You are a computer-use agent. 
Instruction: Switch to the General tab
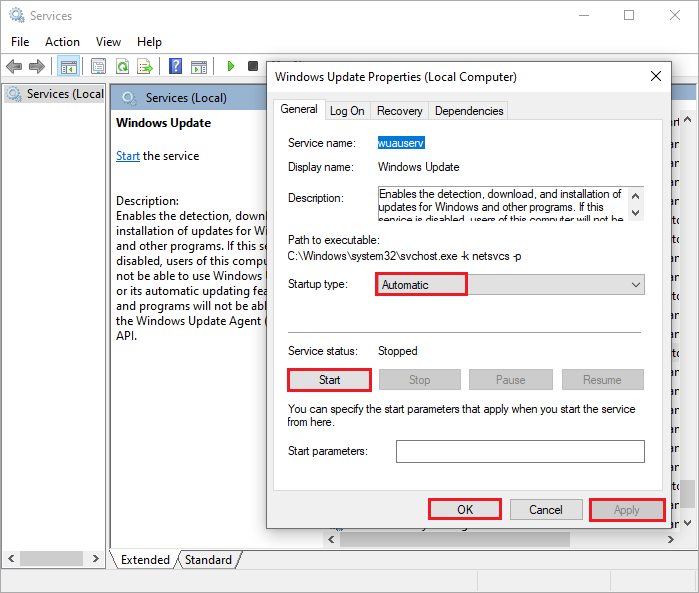(299, 109)
